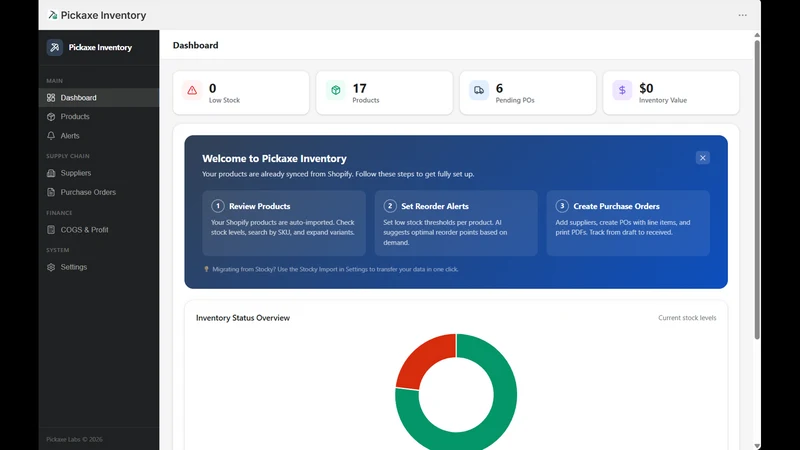Click the 'Inventory Status Overview' title
Viewport: 800px width, 450px height.
click(243, 318)
